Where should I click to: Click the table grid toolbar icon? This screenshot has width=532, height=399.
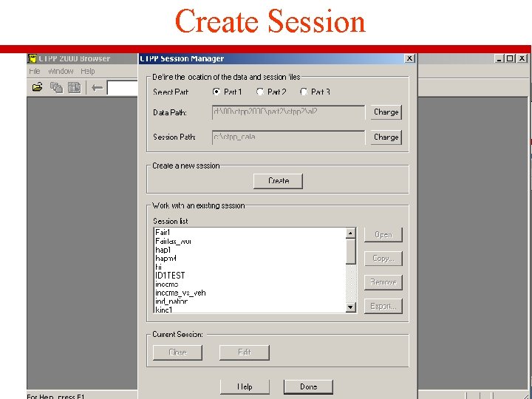point(75,87)
